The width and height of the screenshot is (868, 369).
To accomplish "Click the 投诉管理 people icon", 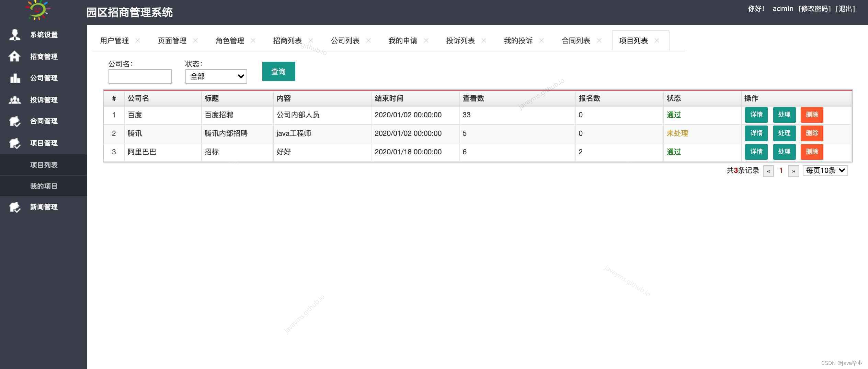I will point(14,100).
